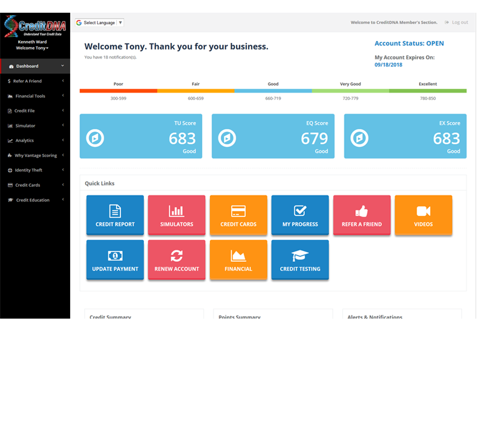Click the TU Score 683 value
504x442 pixels.
pos(182,139)
